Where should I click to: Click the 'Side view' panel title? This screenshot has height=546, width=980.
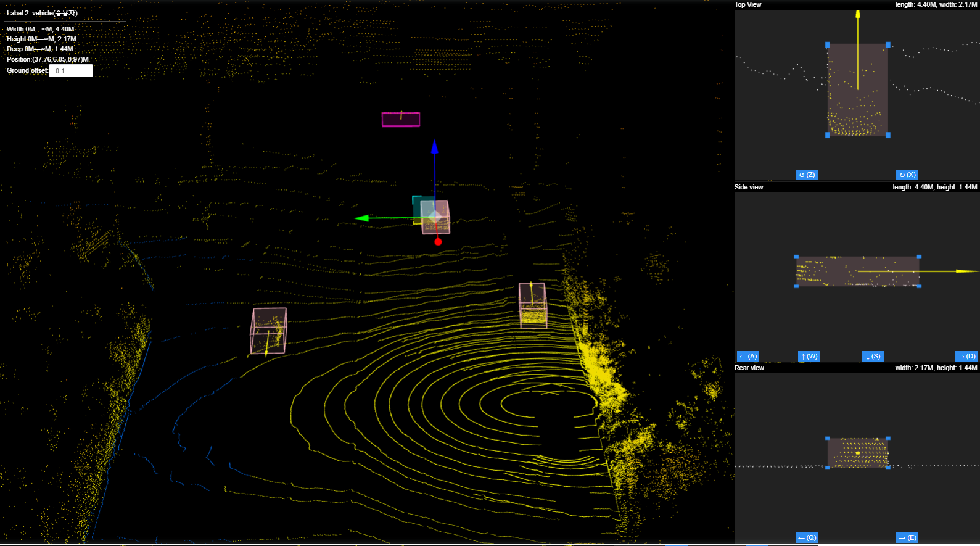(749, 187)
